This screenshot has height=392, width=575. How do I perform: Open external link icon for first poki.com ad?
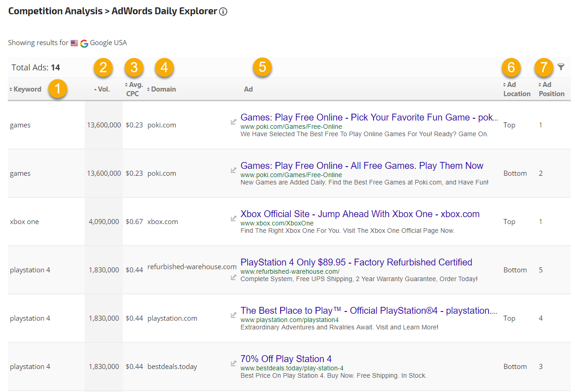[234, 122]
